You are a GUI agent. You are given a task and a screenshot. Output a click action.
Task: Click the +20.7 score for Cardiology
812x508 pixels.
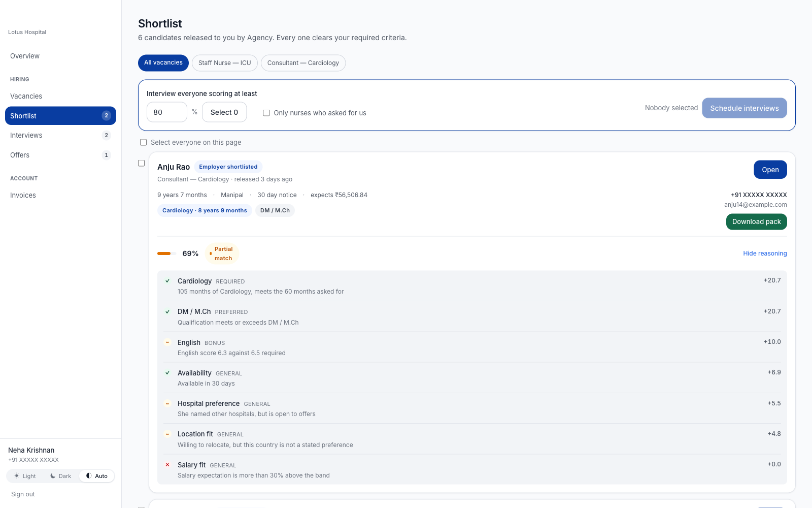point(772,280)
